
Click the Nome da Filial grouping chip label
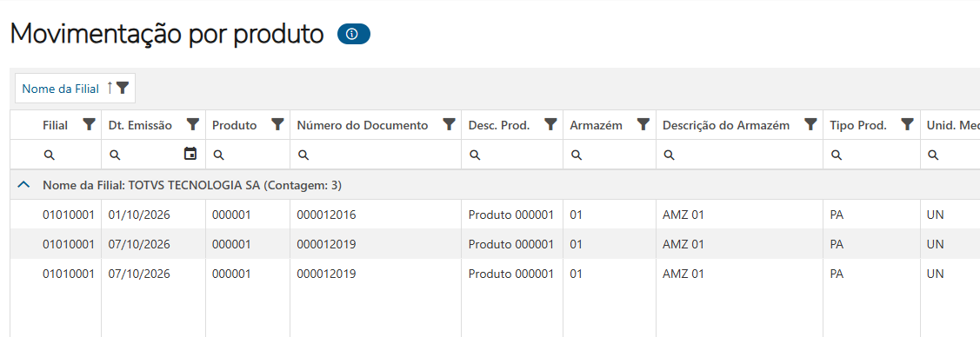tap(60, 89)
